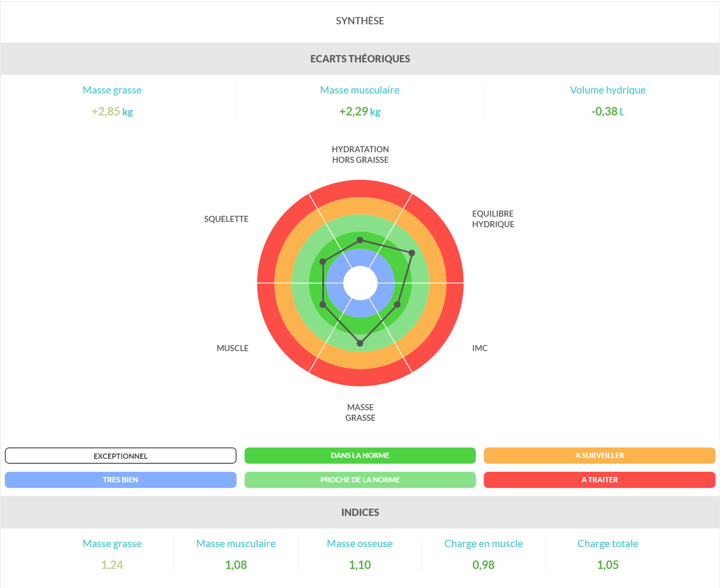Click the MASSE GRASSE axis label

(360, 412)
